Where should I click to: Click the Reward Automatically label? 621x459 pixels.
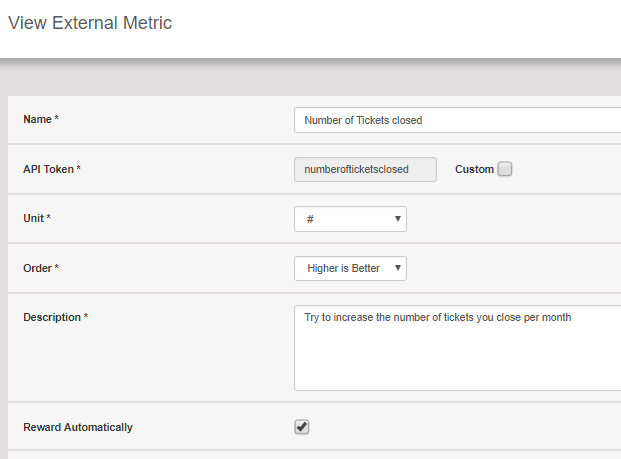click(78, 427)
